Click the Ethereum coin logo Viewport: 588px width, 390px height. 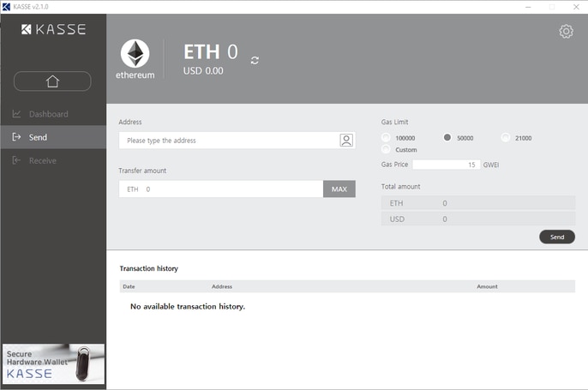pos(135,54)
